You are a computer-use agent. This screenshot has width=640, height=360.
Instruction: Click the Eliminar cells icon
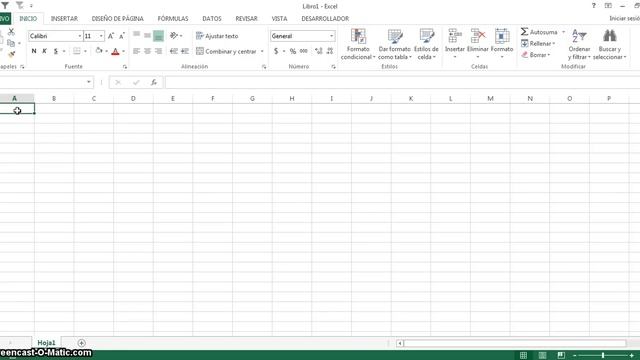pyautogui.click(x=478, y=36)
